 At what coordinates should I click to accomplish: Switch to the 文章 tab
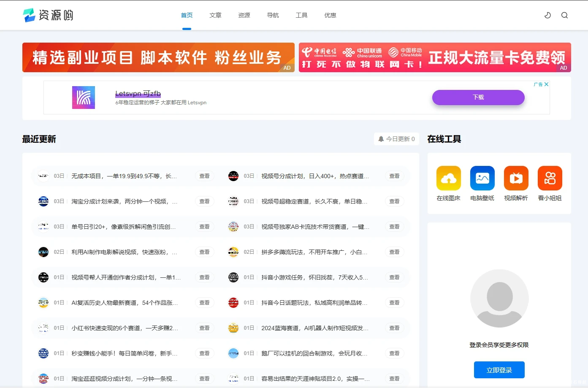pyautogui.click(x=215, y=15)
